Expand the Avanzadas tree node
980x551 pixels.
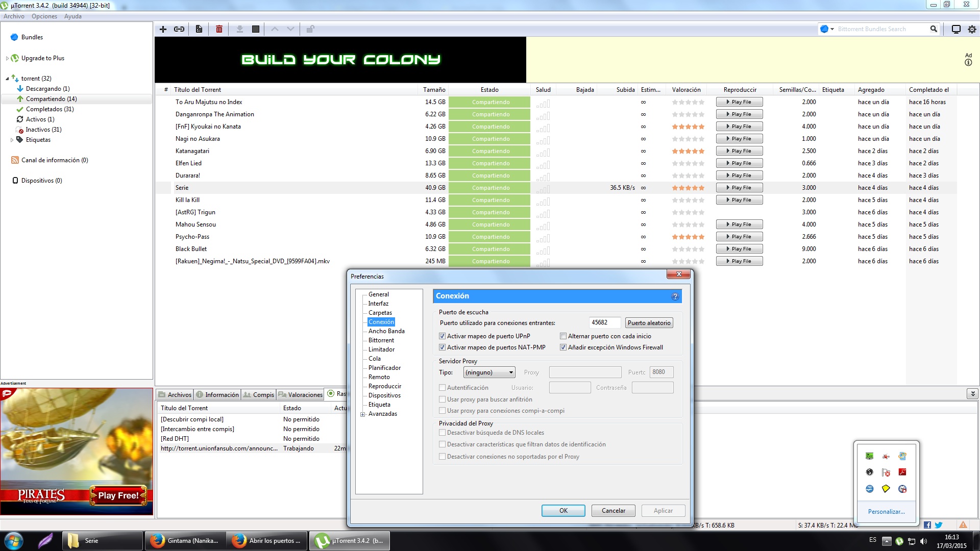pyautogui.click(x=362, y=414)
